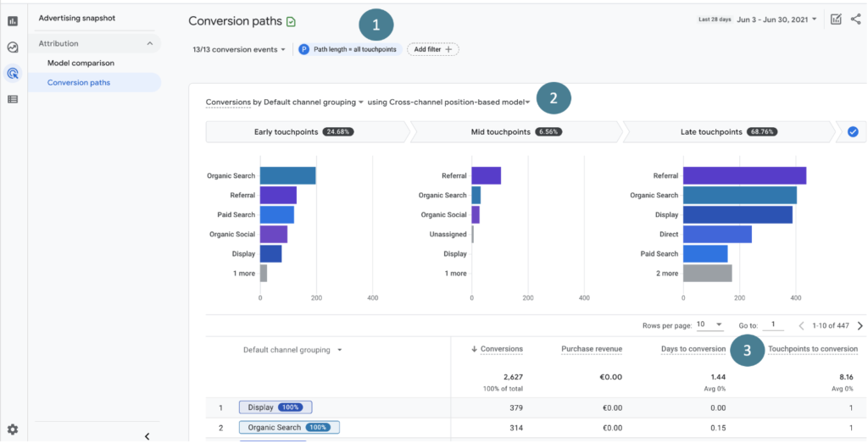Select the Mid touchpoints segment
This screenshot has height=443, width=868.
(516, 132)
